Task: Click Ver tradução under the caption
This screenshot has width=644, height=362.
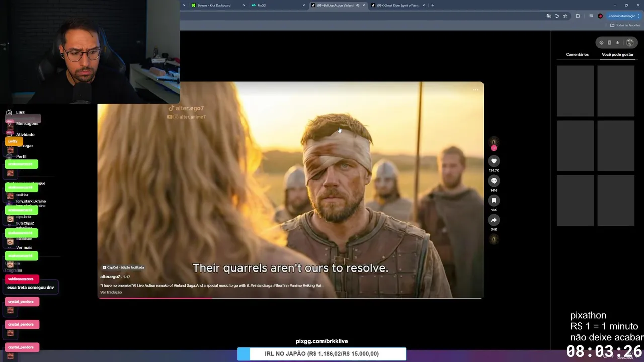Action: pos(111,292)
